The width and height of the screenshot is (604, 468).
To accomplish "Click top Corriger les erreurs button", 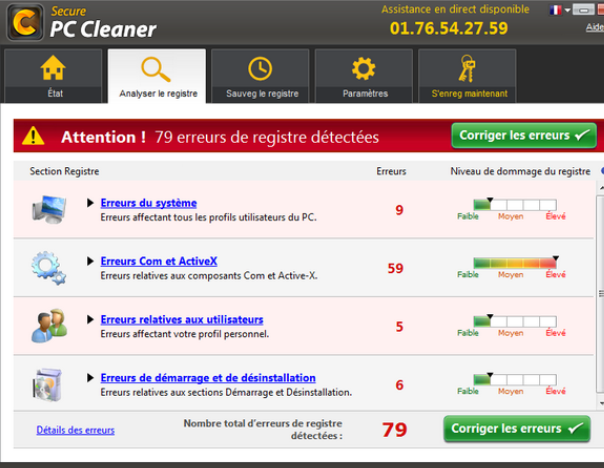I will click(x=524, y=136).
